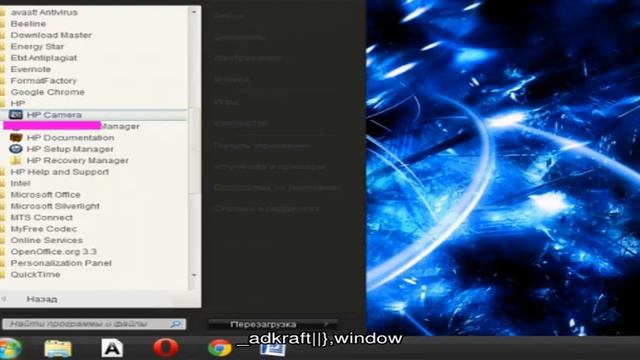Expand the Energy Star folder
Viewport: 640px width, 360px height.
point(37,47)
